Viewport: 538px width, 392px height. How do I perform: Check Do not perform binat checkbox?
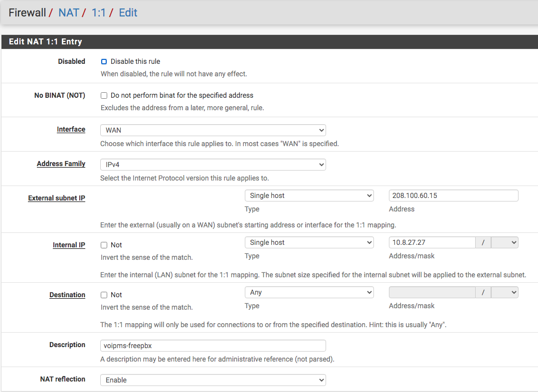[104, 95]
